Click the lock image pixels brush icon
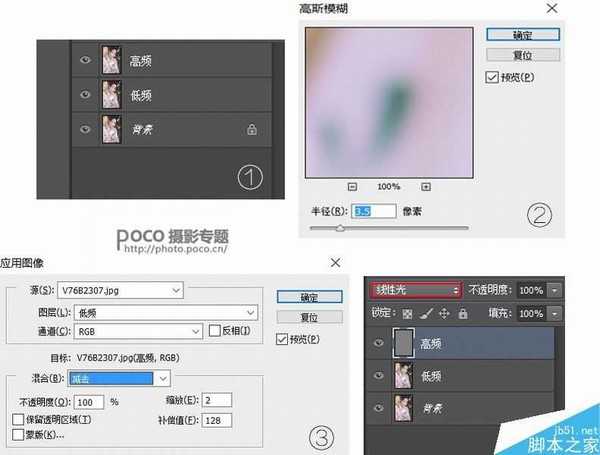Image resolution: width=600 pixels, height=455 pixels. 427,313
